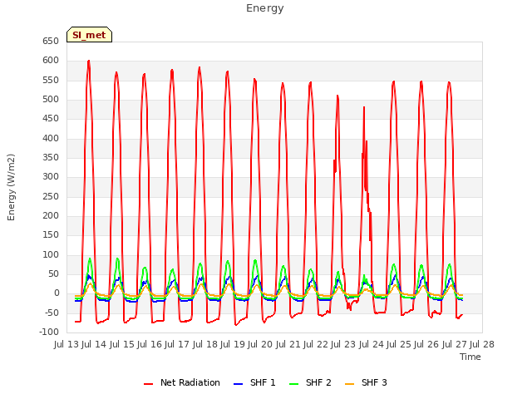Click the Jul 16 x-axis tick label

click(150, 344)
